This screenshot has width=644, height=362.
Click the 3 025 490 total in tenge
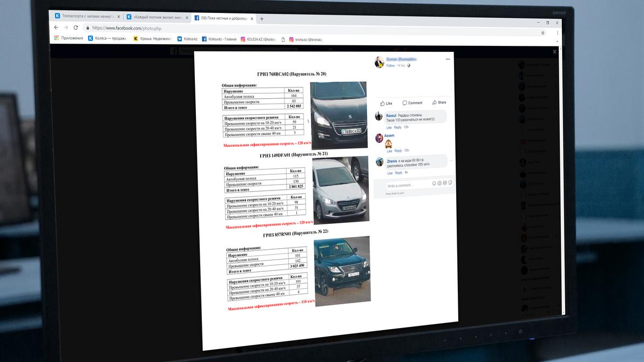[x=297, y=267]
